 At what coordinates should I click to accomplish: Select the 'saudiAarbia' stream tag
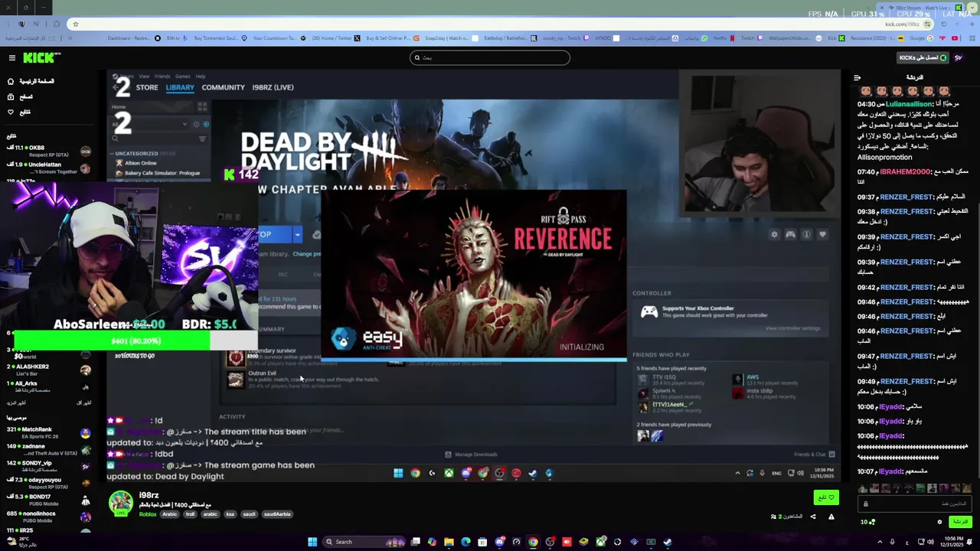tap(277, 514)
